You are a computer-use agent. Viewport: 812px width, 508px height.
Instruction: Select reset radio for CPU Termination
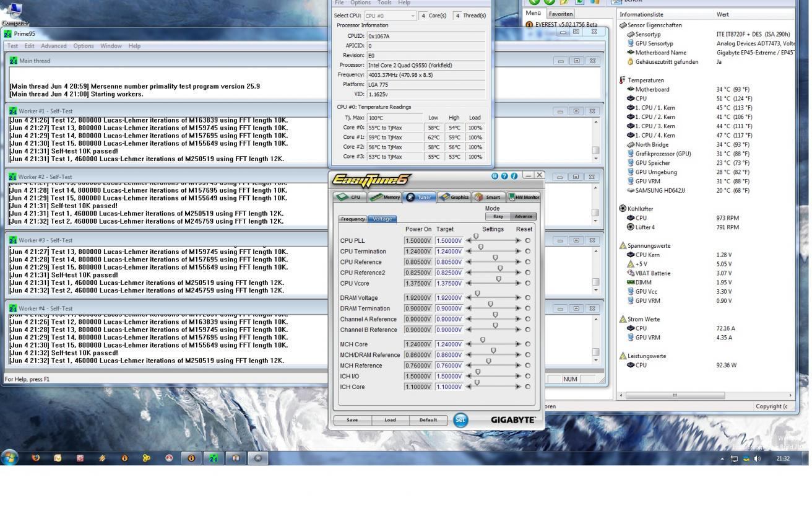click(x=528, y=252)
